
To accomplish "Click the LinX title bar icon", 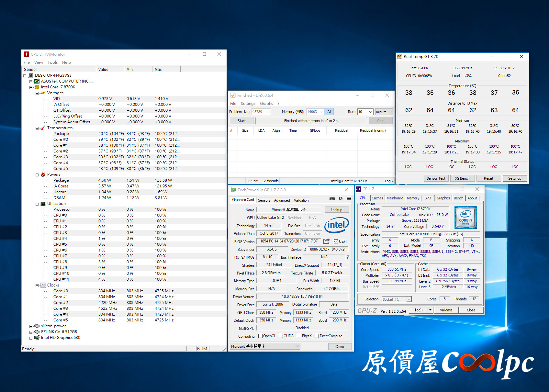I will click(233, 95).
